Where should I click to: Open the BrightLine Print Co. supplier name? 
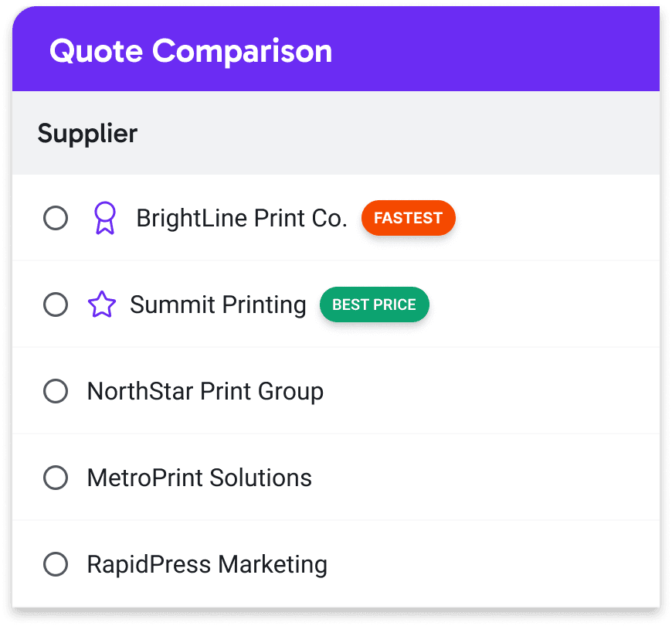(241, 219)
